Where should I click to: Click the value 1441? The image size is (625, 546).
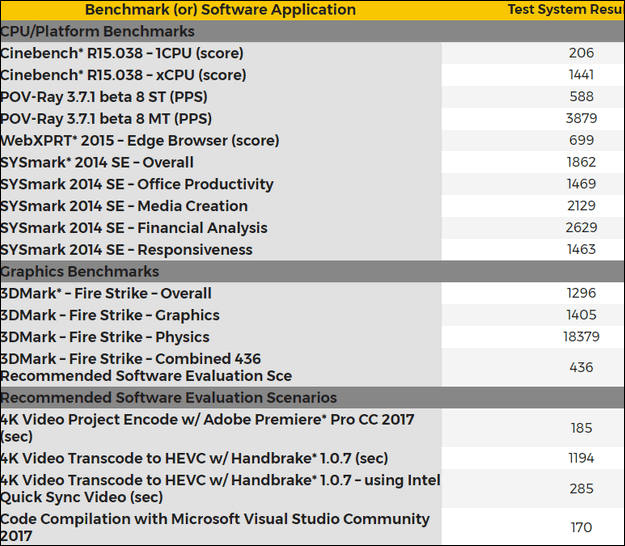click(581, 75)
